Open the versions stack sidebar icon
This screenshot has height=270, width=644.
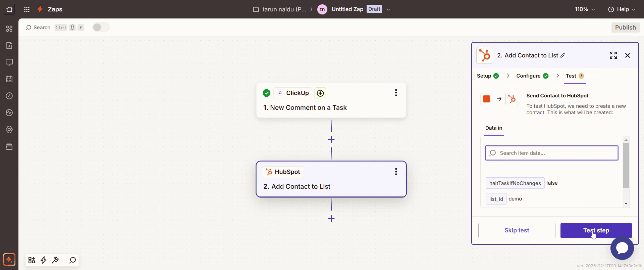tap(9, 146)
